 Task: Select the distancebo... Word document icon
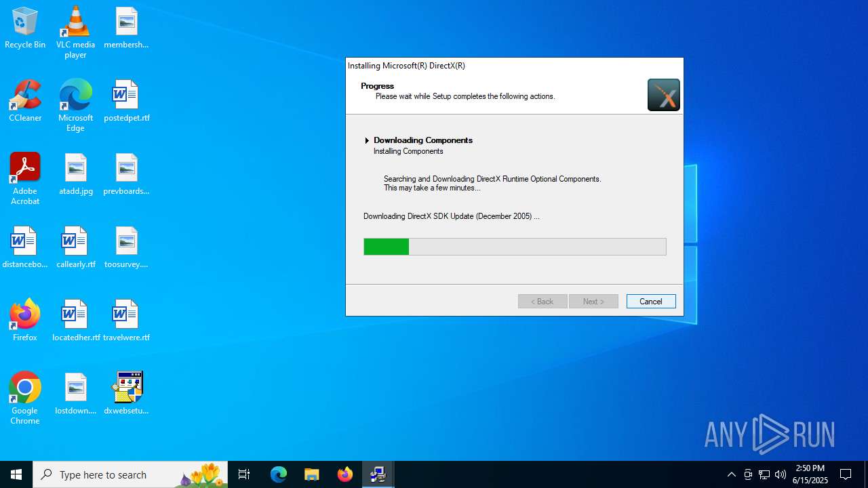[x=25, y=248]
